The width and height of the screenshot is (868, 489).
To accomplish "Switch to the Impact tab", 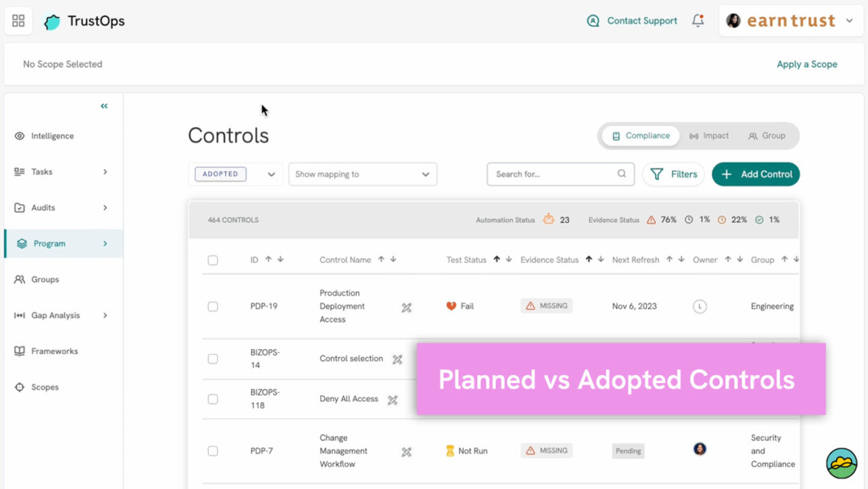I will (710, 136).
